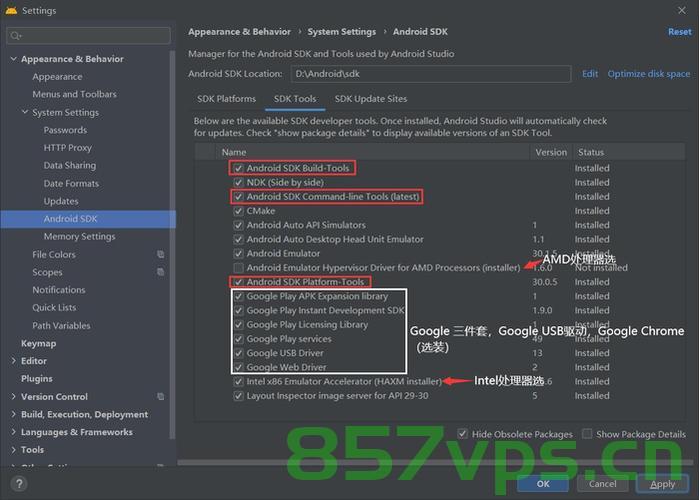Close the Settings dialog

pyautogui.click(x=682, y=10)
